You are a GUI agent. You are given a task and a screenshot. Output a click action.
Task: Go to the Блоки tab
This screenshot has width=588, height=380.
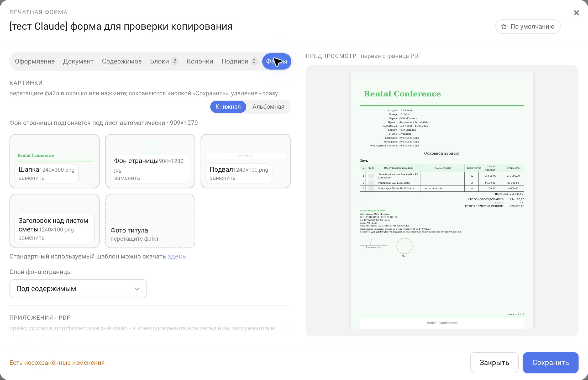point(164,61)
